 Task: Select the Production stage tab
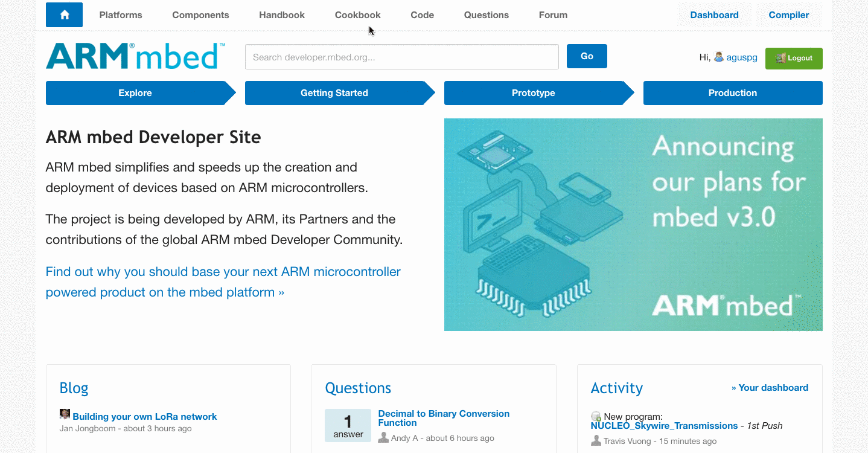pyautogui.click(x=733, y=93)
